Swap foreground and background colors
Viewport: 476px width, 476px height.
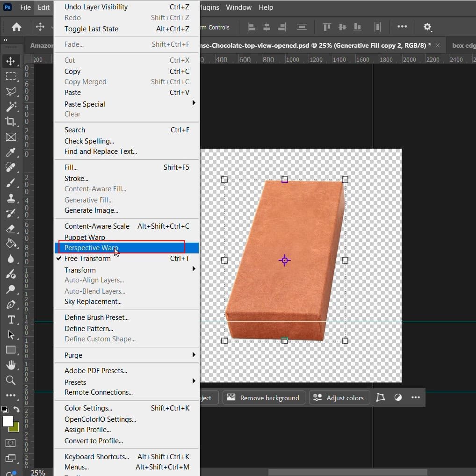pos(16,409)
